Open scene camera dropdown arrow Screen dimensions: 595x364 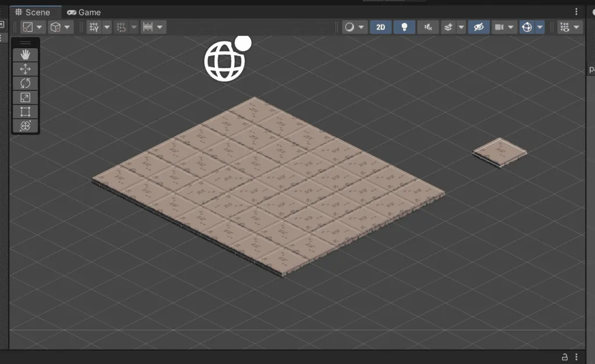tap(511, 27)
